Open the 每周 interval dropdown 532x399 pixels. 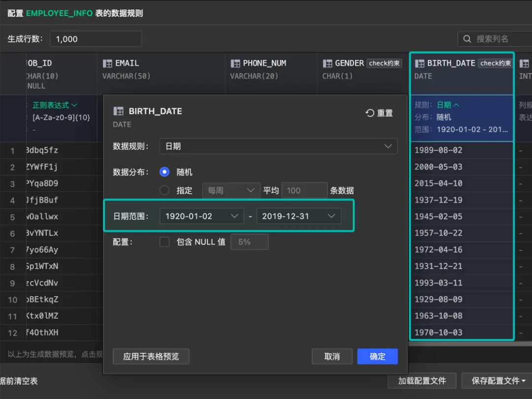tap(232, 190)
